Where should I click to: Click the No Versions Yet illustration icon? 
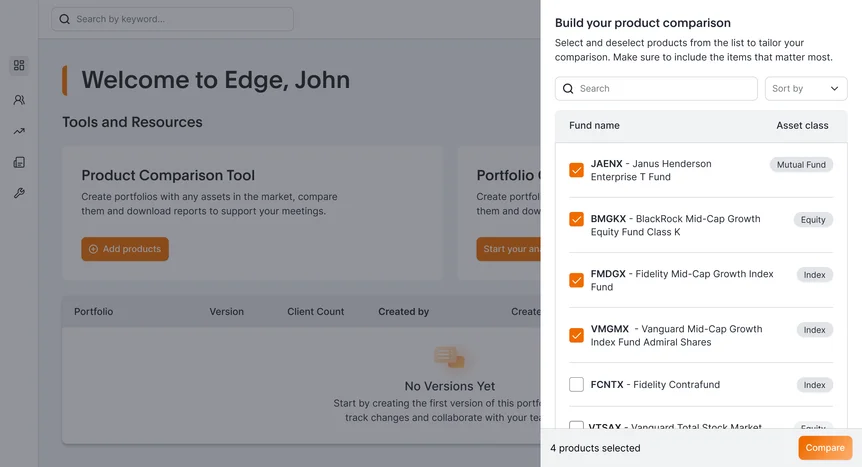click(449, 357)
